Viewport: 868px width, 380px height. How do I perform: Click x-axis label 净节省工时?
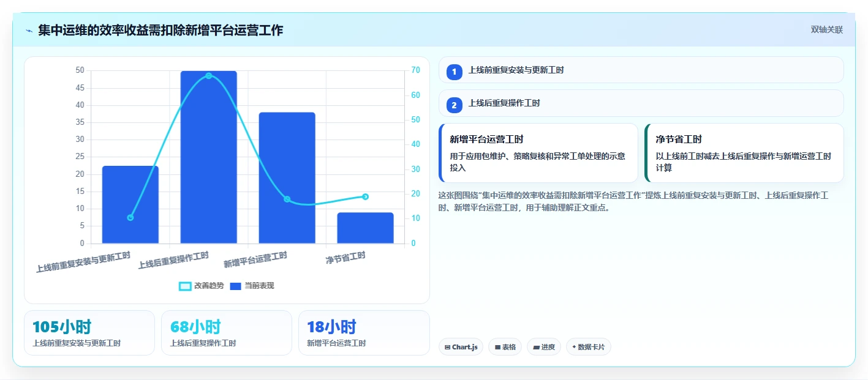[x=345, y=258]
